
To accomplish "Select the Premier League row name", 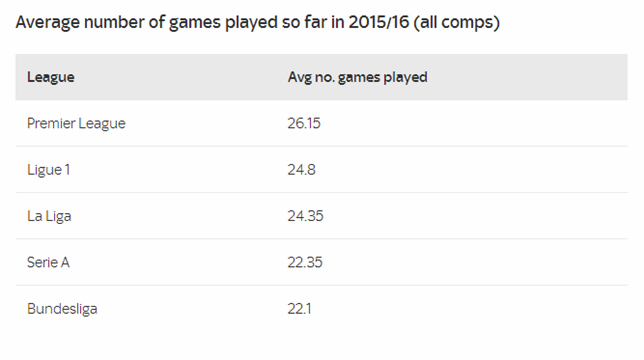I will pyautogui.click(x=76, y=123).
